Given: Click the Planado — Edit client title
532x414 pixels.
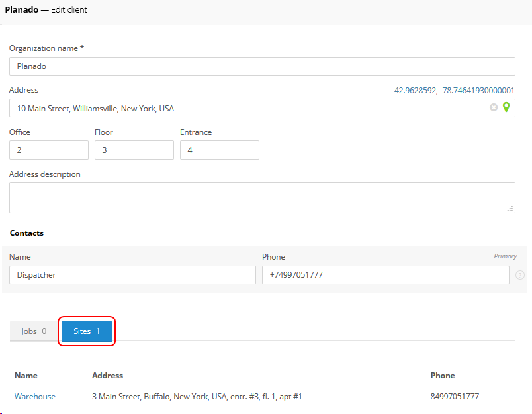Looking at the screenshot, I should (x=46, y=9).
